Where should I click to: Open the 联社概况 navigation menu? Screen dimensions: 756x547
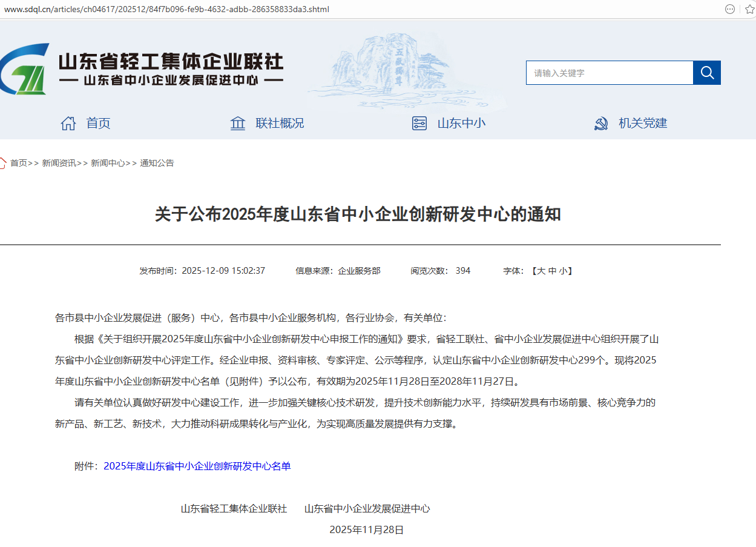[280, 124]
